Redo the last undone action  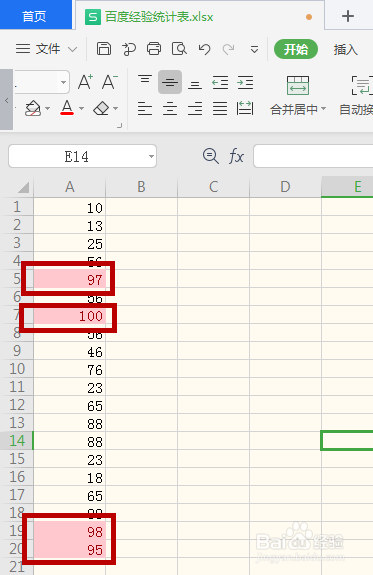[x=228, y=49]
